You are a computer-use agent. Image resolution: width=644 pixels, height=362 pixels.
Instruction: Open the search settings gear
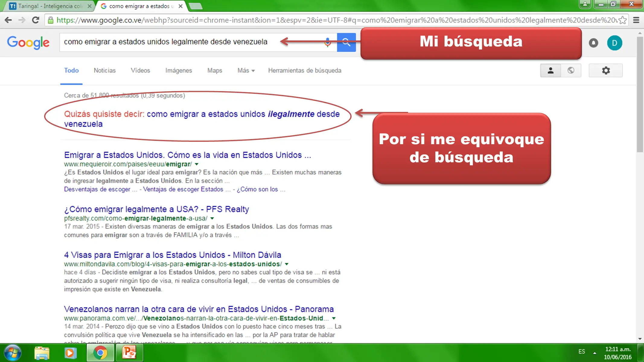click(606, 70)
